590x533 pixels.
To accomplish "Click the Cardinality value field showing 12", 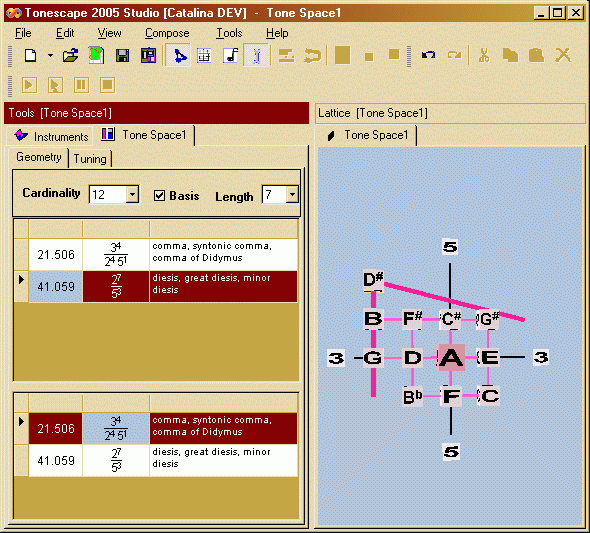I will [108, 194].
